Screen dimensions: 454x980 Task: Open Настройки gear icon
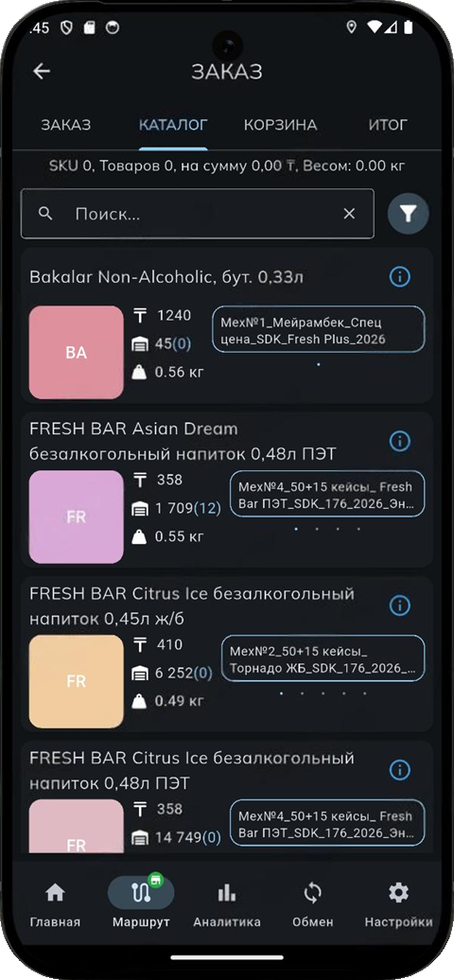pyautogui.click(x=398, y=893)
